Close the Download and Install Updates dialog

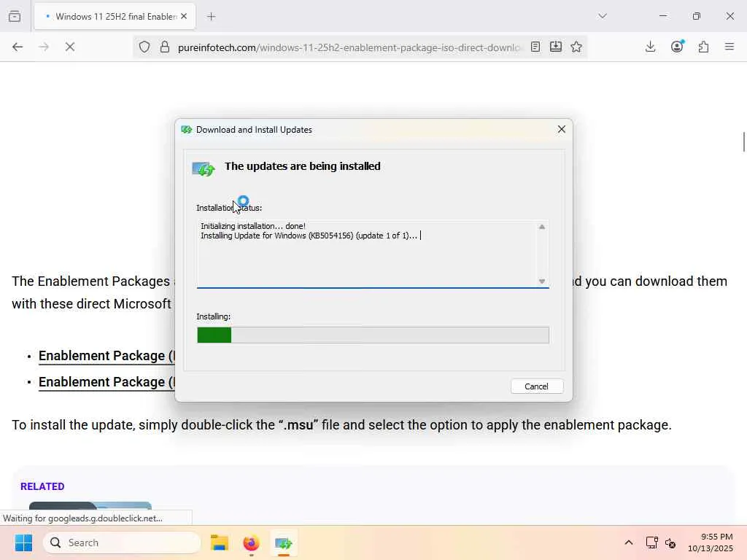pos(562,129)
